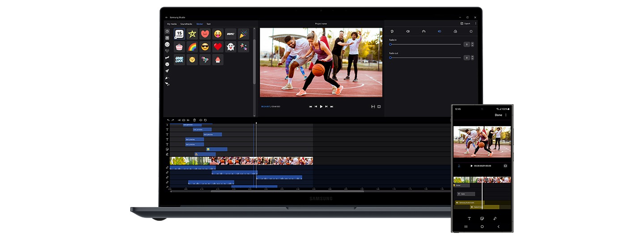Choose the tongue-out emoji sticker
Screen dimensions: 644x241
pos(218,34)
